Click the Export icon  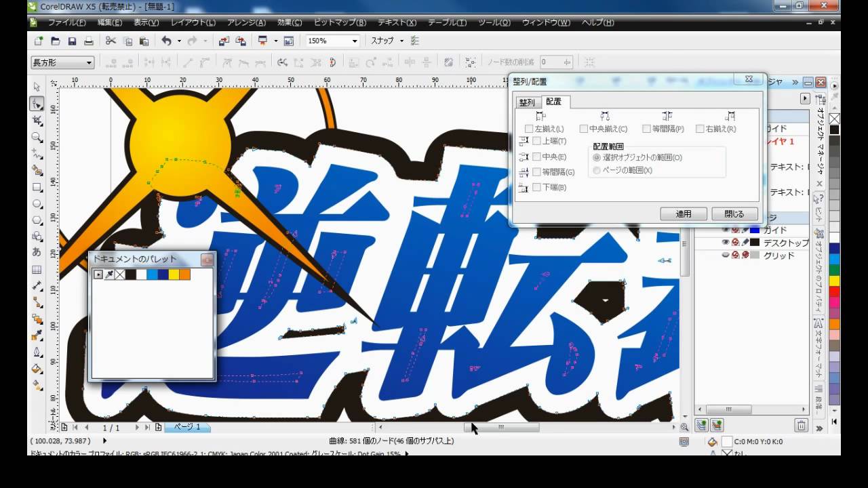[x=240, y=41]
